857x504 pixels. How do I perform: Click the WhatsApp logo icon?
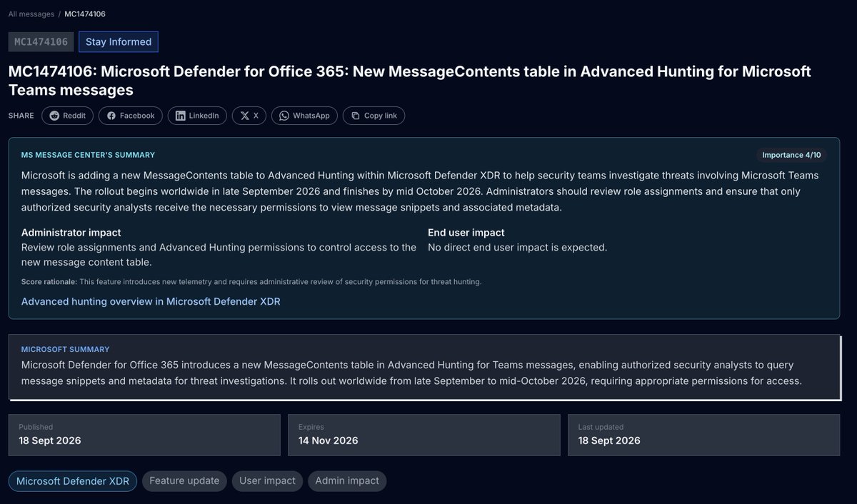point(284,116)
